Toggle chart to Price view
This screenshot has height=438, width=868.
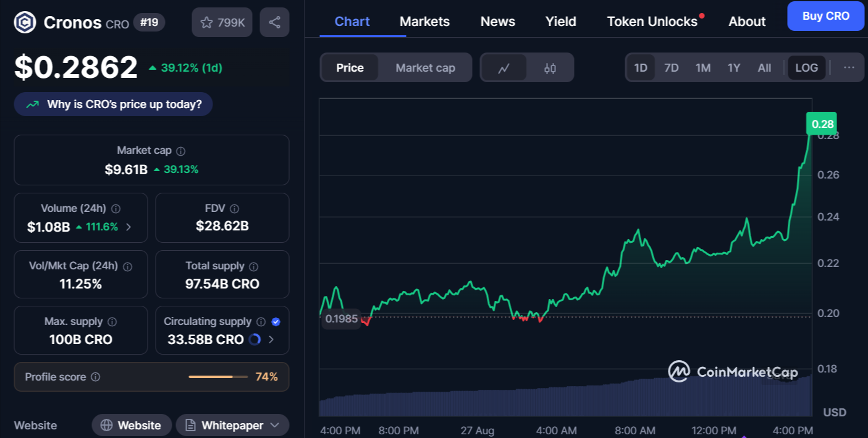click(350, 68)
